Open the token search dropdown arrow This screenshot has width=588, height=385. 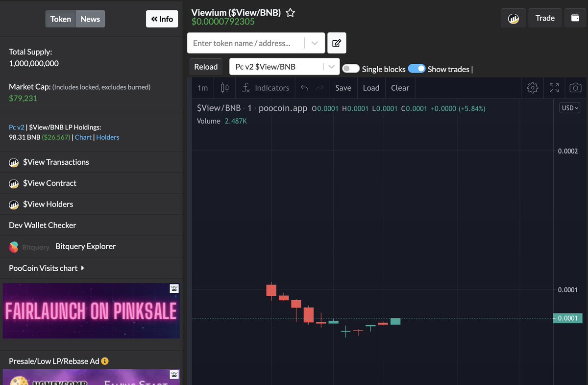pyautogui.click(x=315, y=43)
